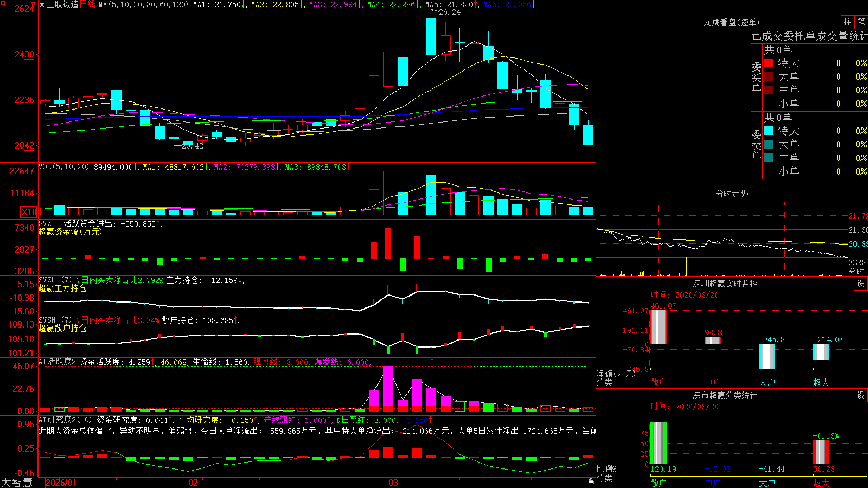868x488 pixels.
Task: Click the 超赢主力持仓 label
Action: [62, 288]
